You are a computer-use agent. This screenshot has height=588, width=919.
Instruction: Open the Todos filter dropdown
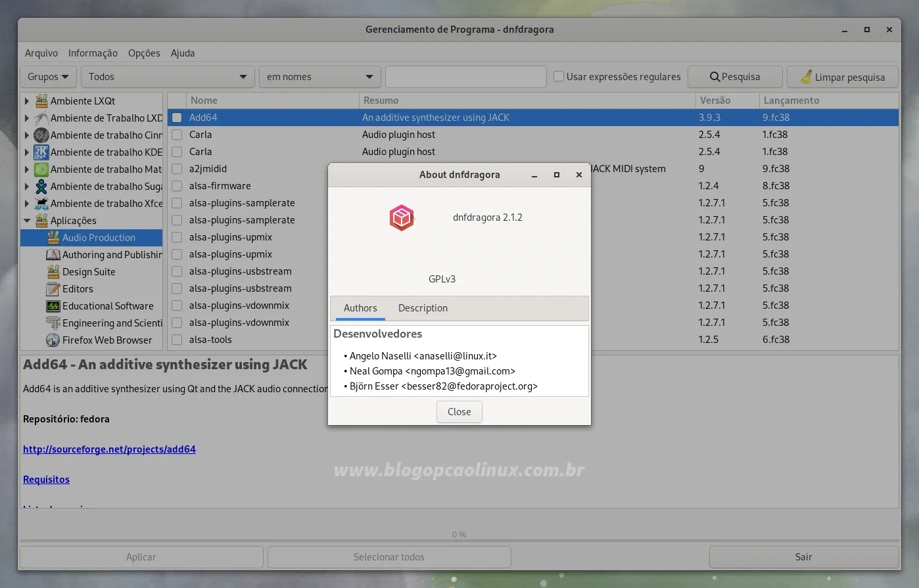coord(168,77)
